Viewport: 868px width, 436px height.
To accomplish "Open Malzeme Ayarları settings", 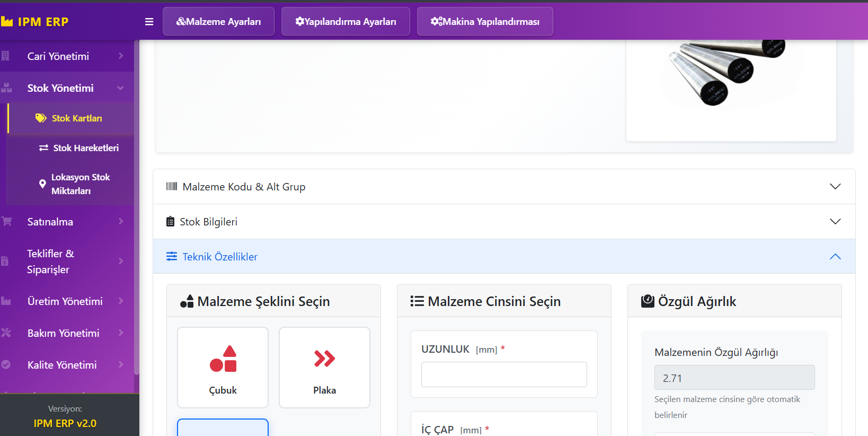I will (x=218, y=21).
